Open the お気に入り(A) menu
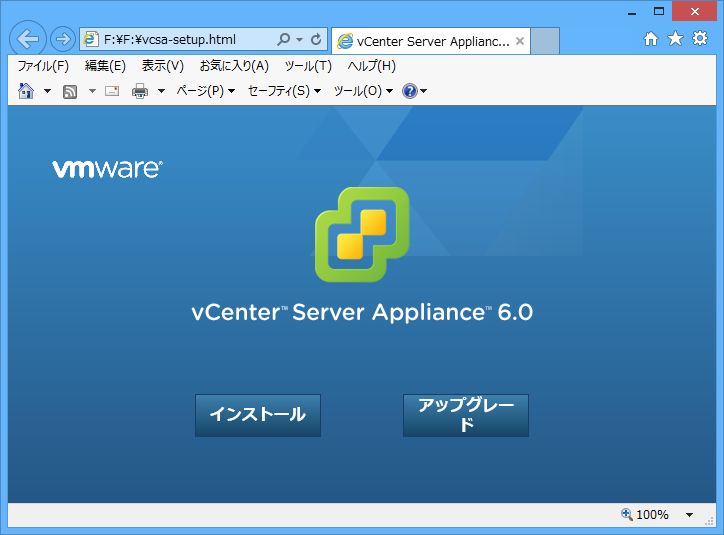The width and height of the screenshot is (724, 535). click(x=234, y=66)
